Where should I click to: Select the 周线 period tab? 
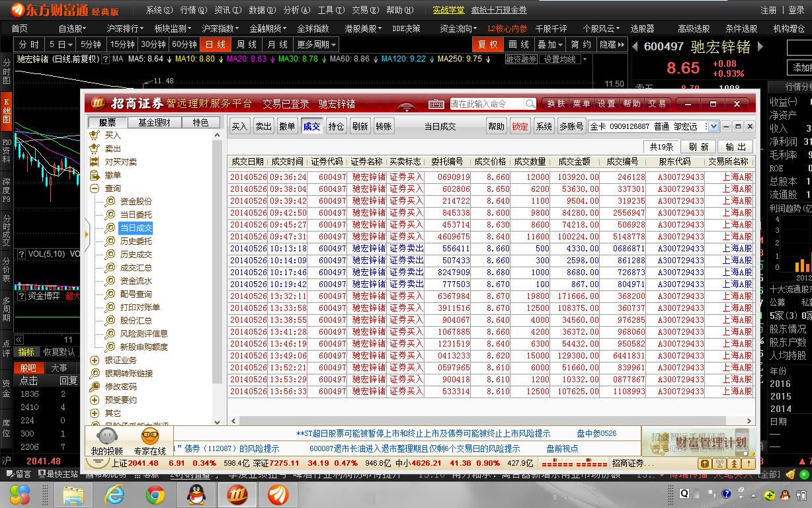[x=247, y=44]
